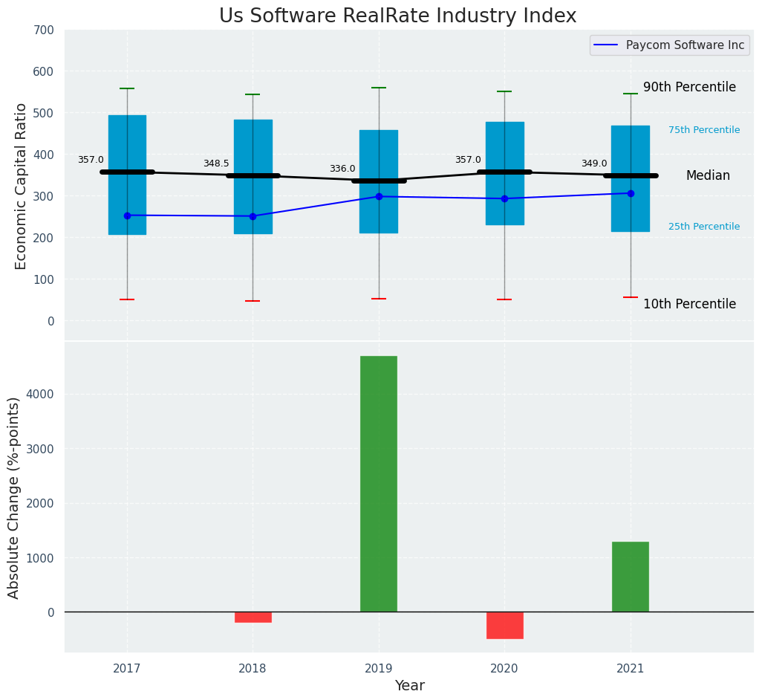Click the 75th Percentile annotation
This screenshot has height=700, width=762.
coord(704,130)
